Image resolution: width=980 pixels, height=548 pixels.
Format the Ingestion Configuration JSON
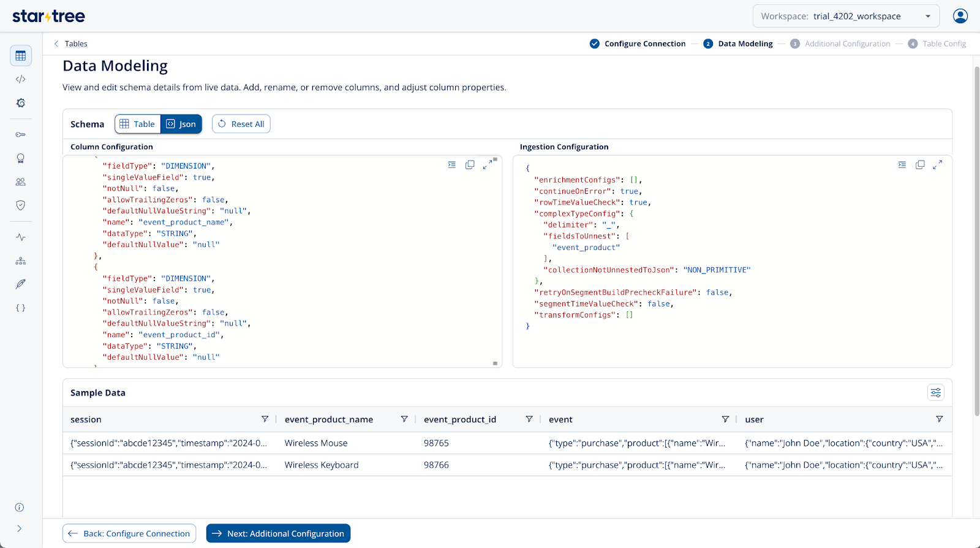pos(902,165)
